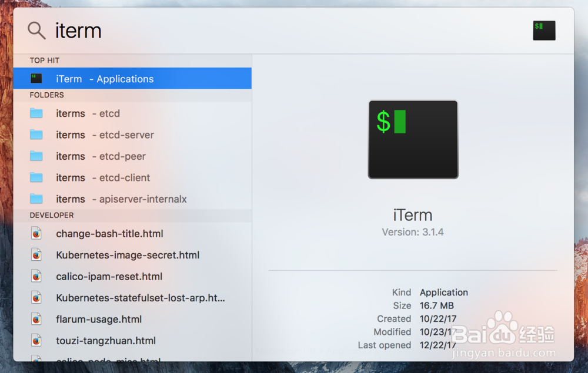Viewport: 588px width, 373px height.
Task: Click the Size value 16.7 MB
Action: coord(436,305)
